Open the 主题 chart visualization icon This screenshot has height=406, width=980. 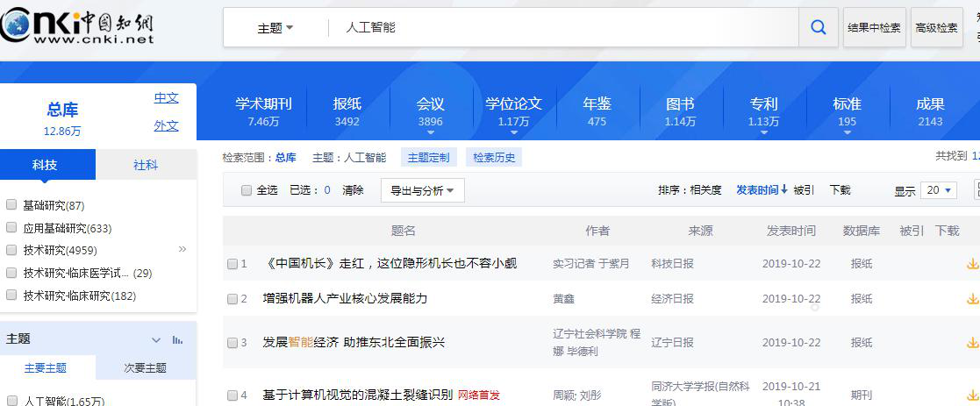click(178, 339)
